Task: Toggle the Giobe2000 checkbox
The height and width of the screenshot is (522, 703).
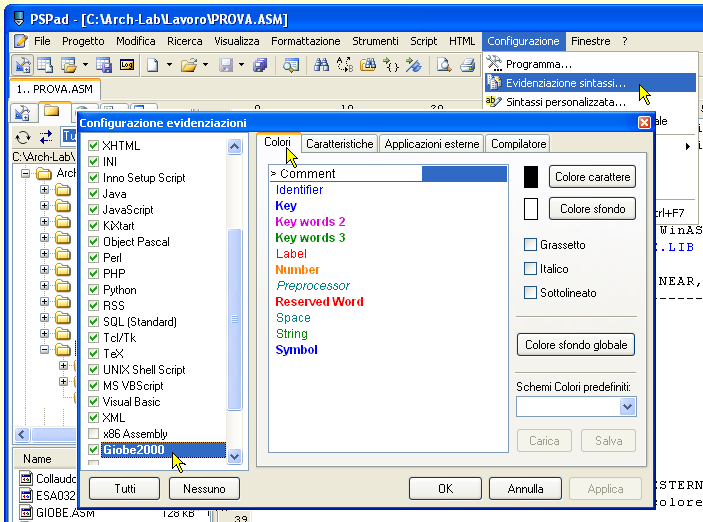Action: 93,449
